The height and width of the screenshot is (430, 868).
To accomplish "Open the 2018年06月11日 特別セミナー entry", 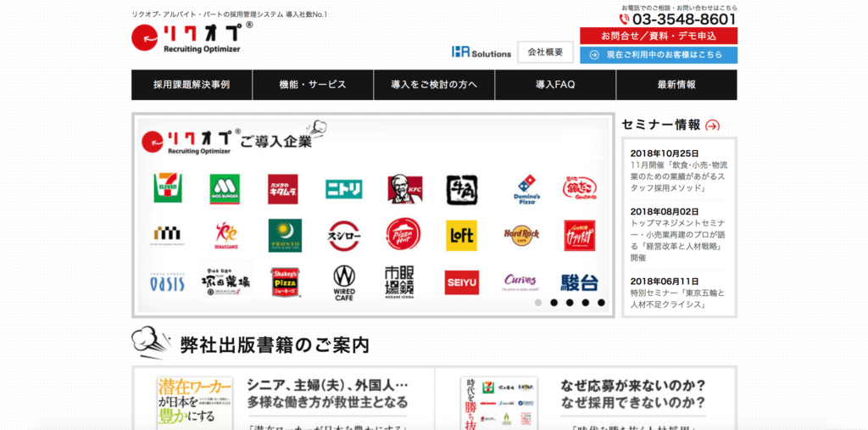I will (x=679, y=293).
